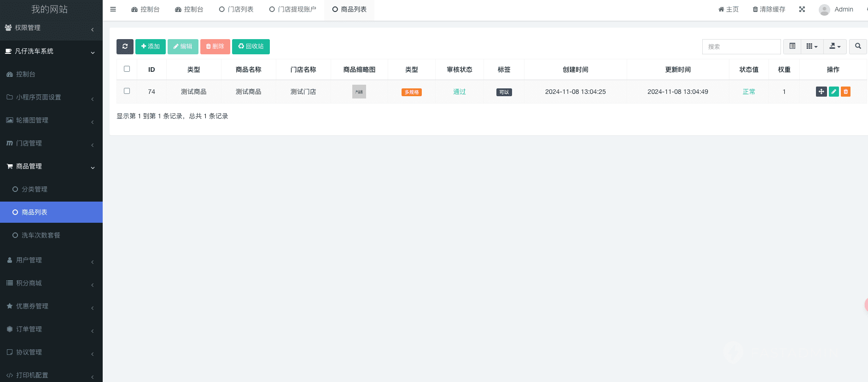
Task: Open the 回收站 recycle bin button
Action: pos(250,46)
